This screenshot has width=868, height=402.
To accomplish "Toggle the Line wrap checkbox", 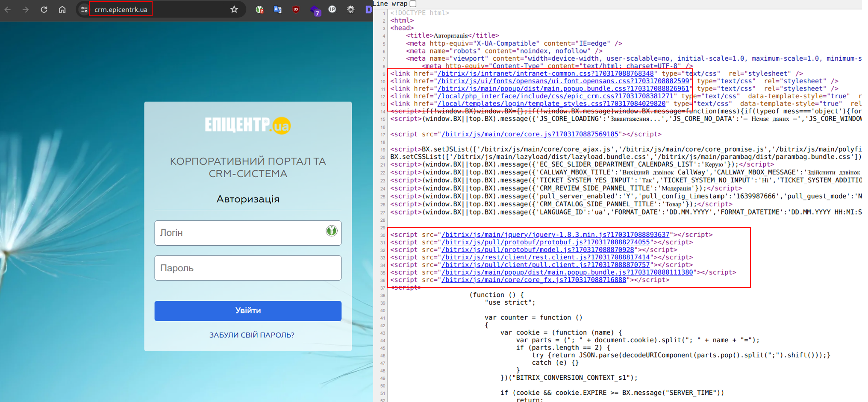I will point(413,3).
